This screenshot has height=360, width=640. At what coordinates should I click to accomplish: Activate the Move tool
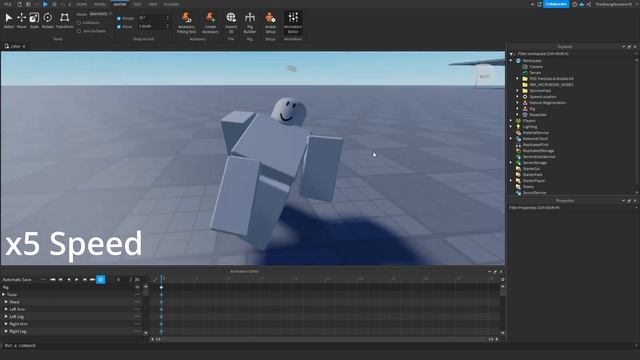pyautogui.click(x=22, y=21)
